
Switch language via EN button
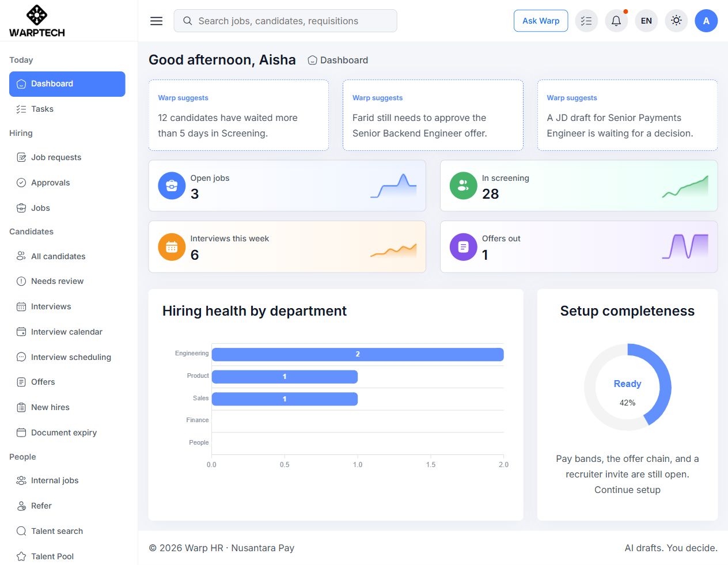pos(646,21)
